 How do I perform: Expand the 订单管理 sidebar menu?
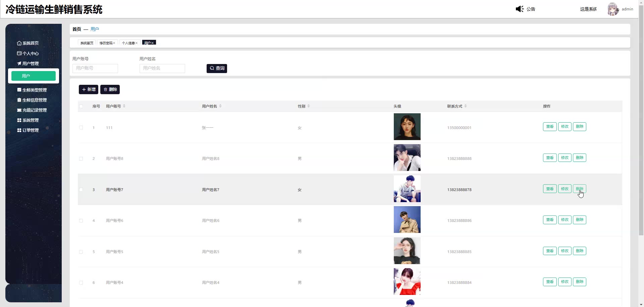[28, 130]
